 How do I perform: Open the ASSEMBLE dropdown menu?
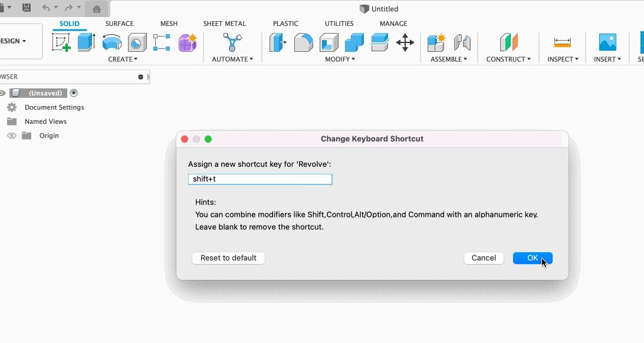coord(449,59)
